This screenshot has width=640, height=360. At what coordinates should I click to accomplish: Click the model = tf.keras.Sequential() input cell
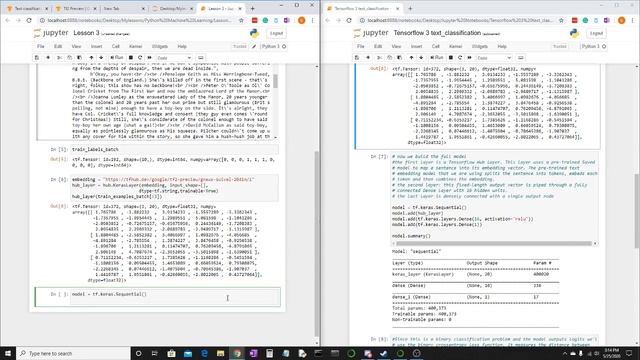click(176, 297)
